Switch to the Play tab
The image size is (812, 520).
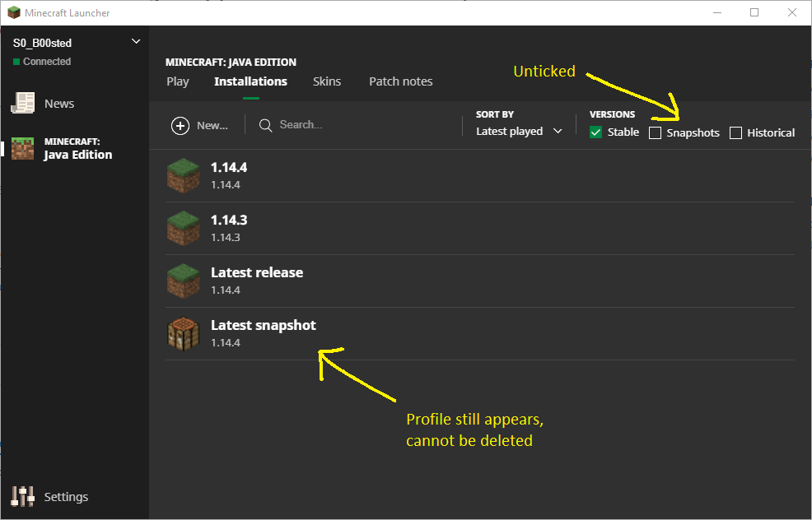[178, 81]
